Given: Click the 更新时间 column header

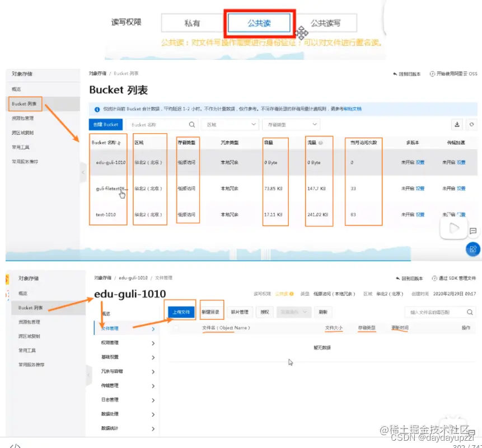Looking at the screenshot, I should (x=400, y=328).
